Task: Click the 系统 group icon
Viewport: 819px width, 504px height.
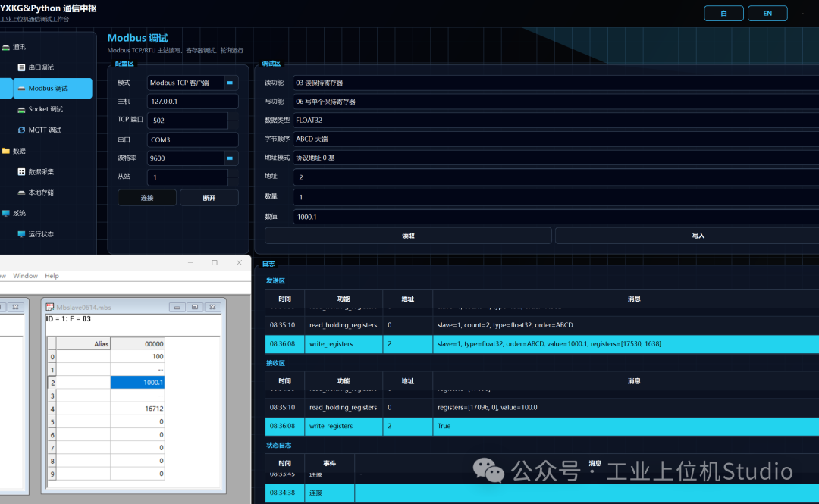Action: [6, 213]
